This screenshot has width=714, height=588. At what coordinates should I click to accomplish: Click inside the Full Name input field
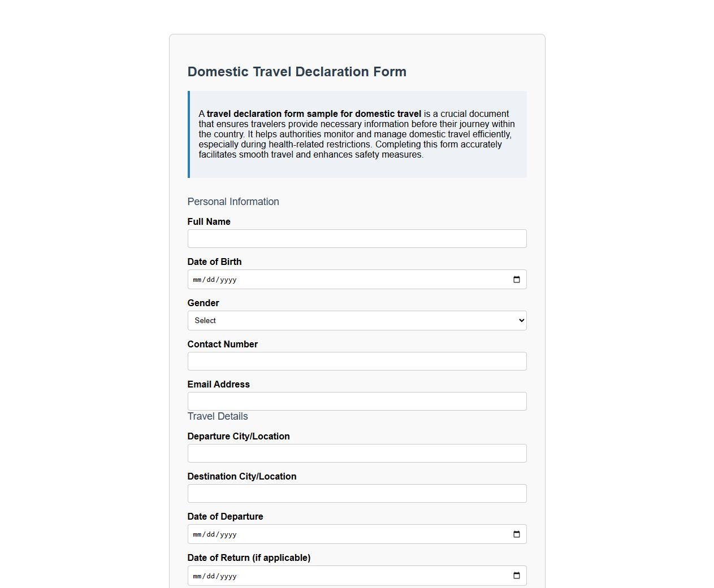(357, 238)
